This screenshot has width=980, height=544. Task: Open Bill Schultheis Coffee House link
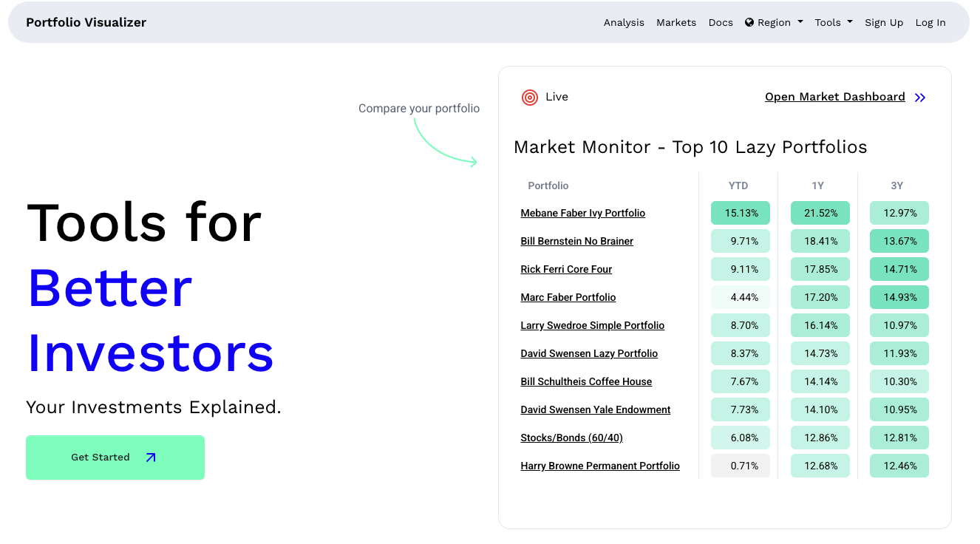586,381
